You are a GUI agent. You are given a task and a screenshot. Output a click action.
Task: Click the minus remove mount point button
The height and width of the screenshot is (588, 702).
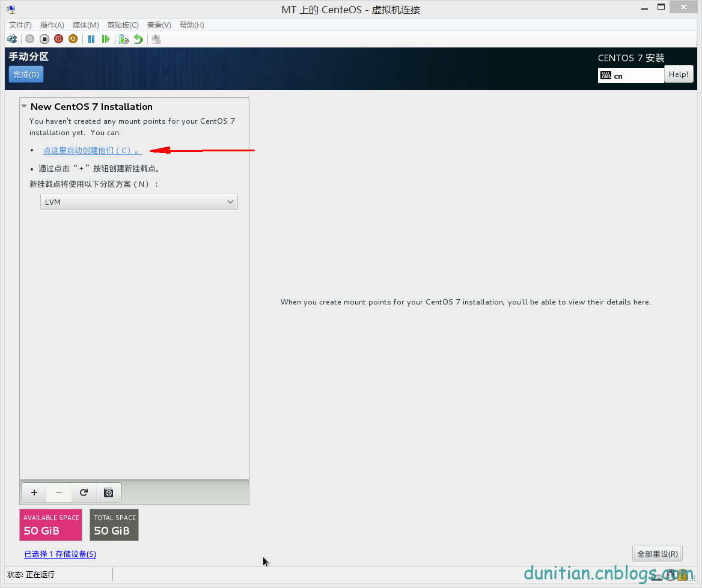(x=59, y=493)
